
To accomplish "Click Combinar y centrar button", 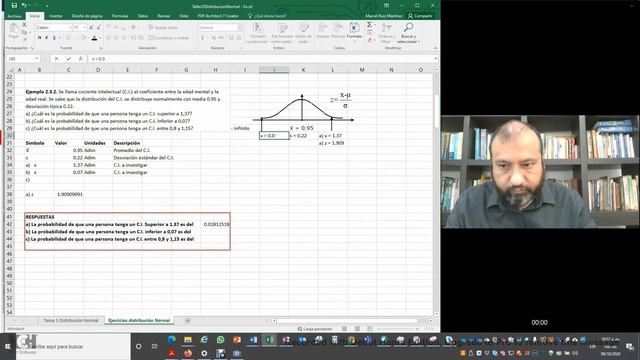I will [x=170, y=38].
